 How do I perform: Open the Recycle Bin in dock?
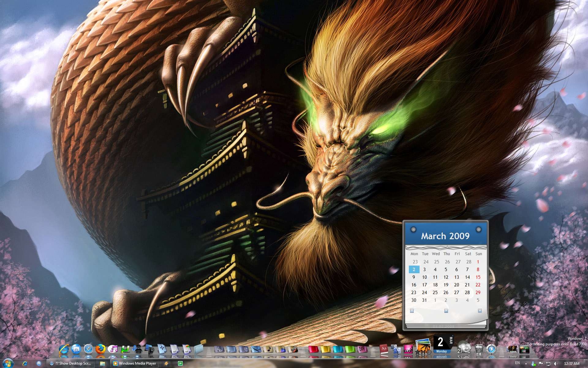479,349
